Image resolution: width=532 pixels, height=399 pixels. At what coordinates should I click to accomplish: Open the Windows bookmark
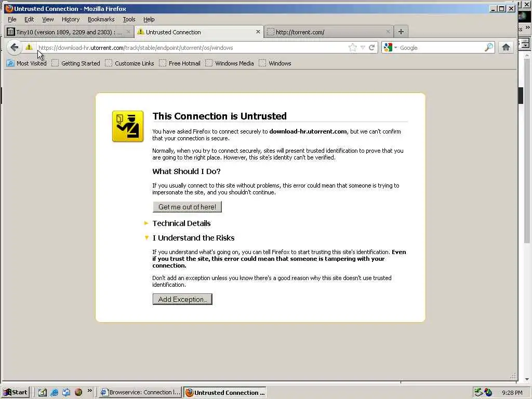[x=275, y=63]
